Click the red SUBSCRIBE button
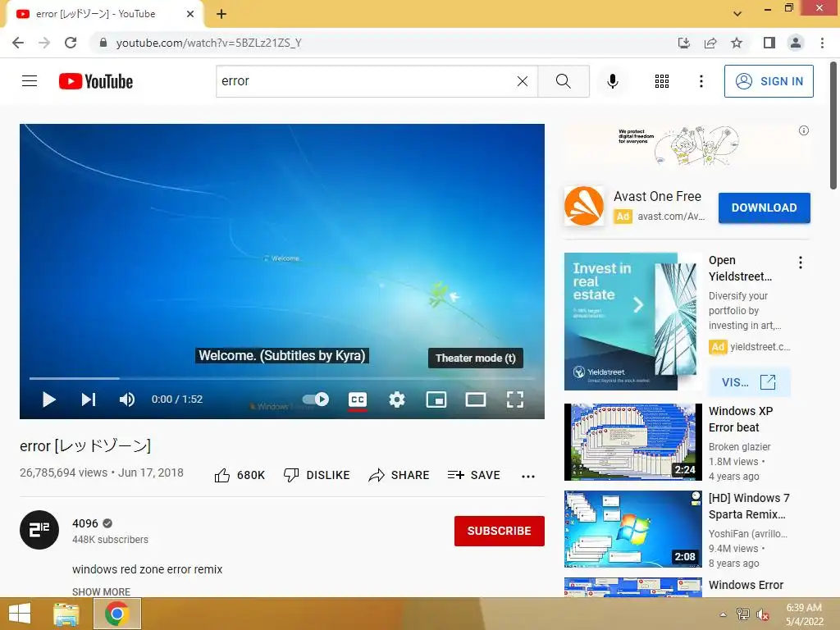Viewport: 840px width, 630px height. coord(500,531)
